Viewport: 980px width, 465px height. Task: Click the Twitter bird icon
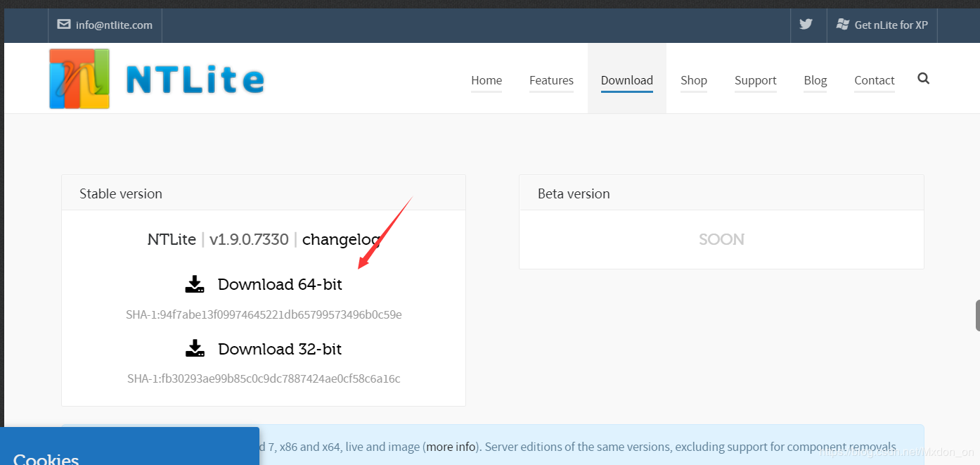click(x=806, y=25)
